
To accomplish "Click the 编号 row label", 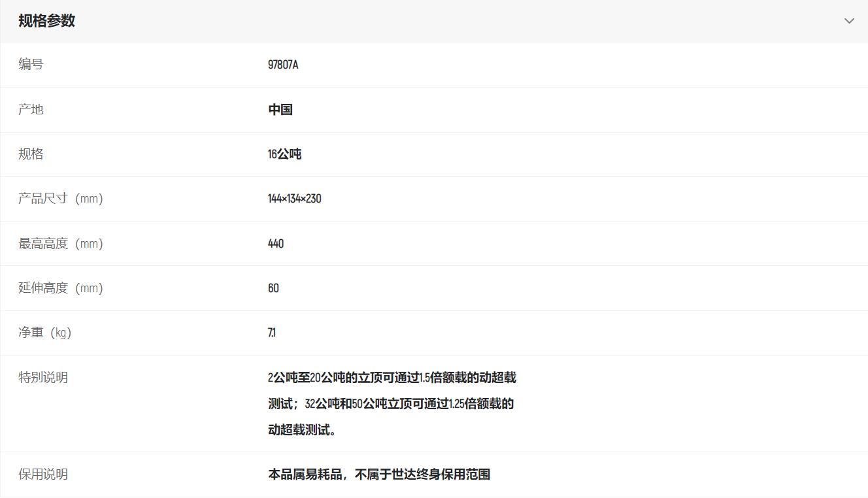I will (31, 64).
